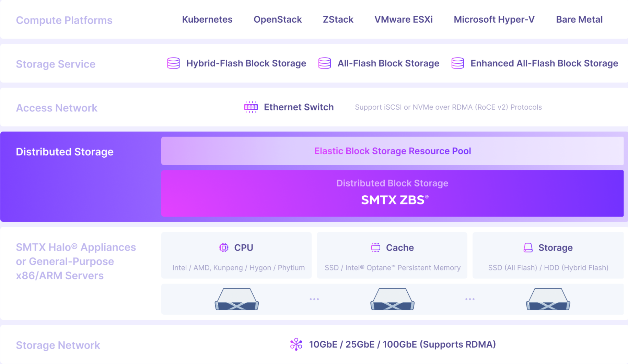628x364 pixels.
Task: Click the Ethernet Switch icon
Action: 251,107
